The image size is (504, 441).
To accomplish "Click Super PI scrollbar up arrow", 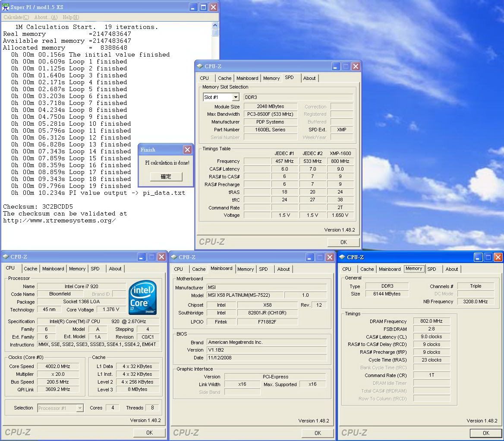I will (215, 25).
